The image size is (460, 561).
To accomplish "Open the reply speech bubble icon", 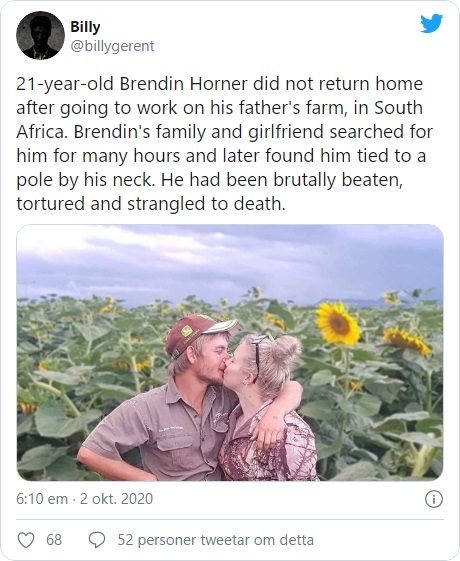I will click(97, 540).
